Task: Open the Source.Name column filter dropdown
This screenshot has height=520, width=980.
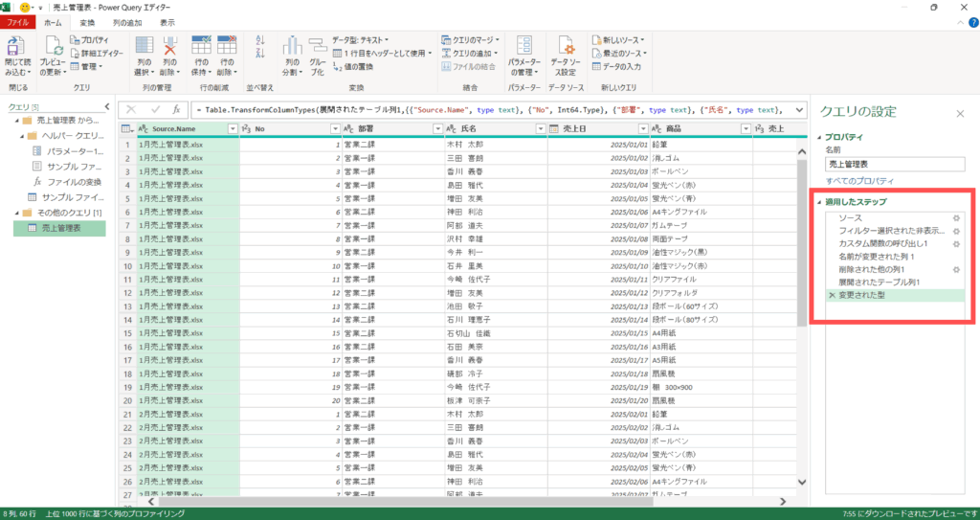Action: click(x=229, y=128)
